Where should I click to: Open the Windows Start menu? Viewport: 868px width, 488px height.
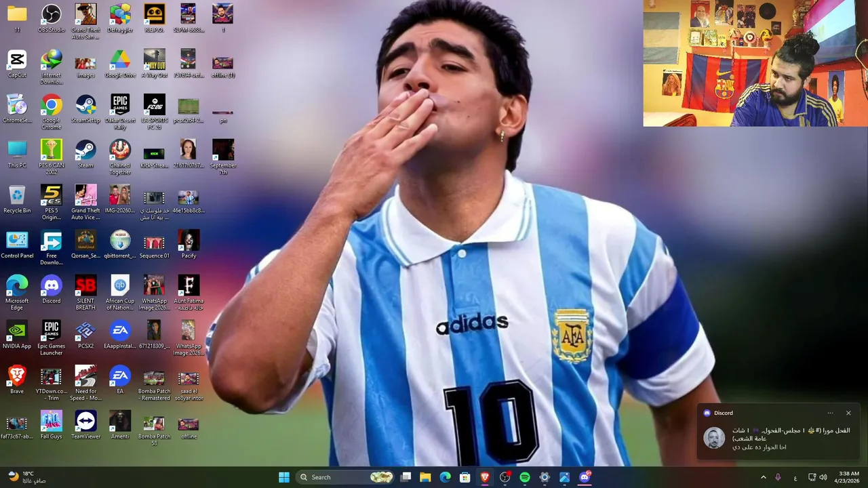pos(284,477)
